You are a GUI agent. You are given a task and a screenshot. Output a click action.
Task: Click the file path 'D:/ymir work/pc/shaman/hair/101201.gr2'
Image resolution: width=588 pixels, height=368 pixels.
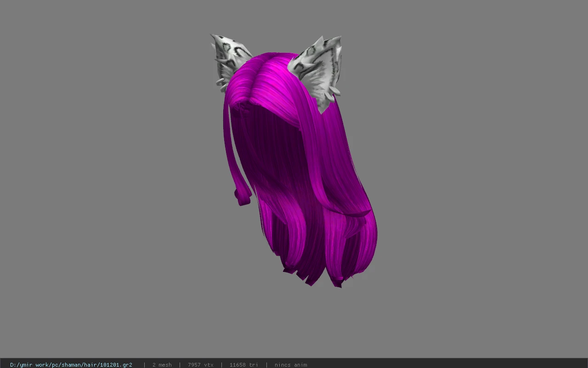click(71, 365)
